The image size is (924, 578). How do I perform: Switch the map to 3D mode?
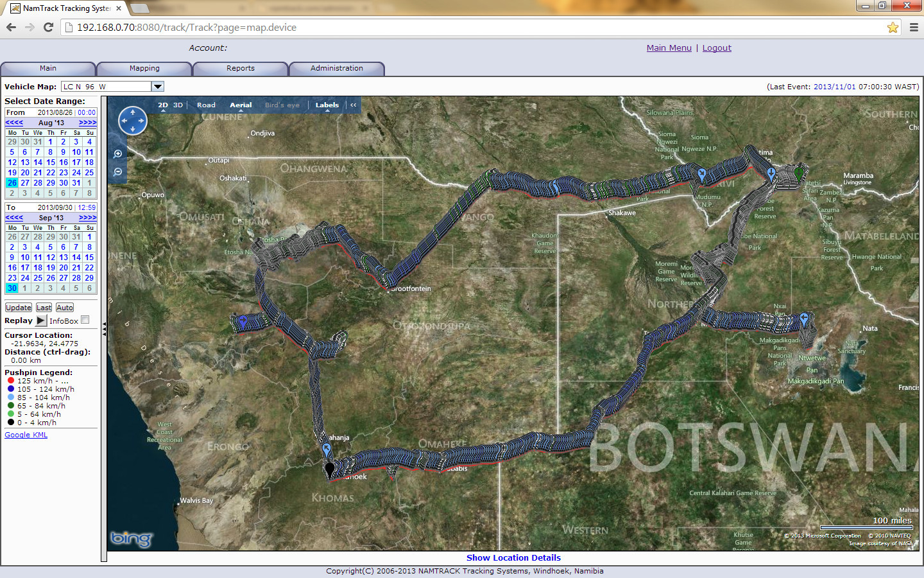pyautogui.click(x=178, y=105)
